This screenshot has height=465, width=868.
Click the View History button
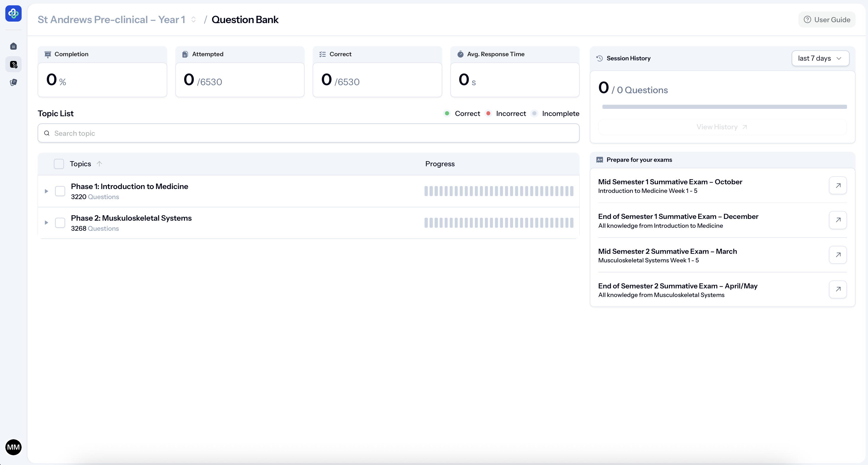click(722, 127)
